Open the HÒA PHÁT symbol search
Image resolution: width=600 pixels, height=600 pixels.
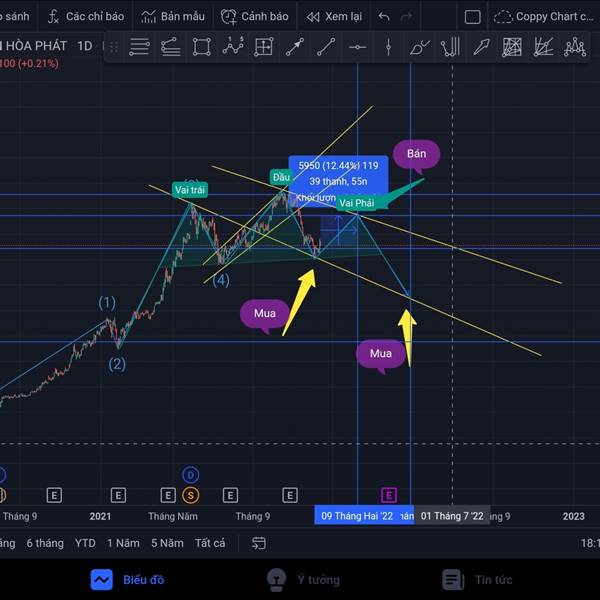click(34, 46)
